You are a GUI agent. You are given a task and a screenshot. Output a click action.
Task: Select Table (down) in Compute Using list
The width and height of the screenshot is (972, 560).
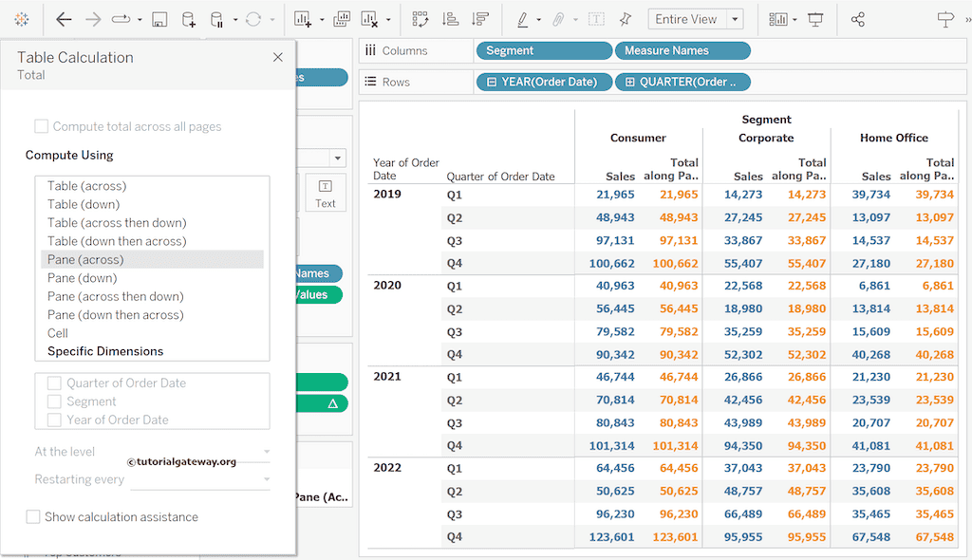[x=84, y=204]
